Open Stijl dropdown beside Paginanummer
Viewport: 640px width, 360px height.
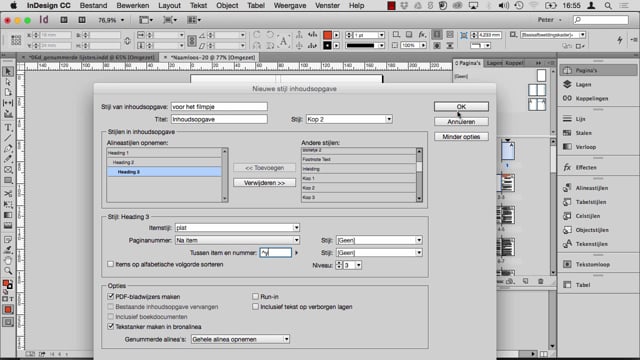pyautogui.click(x=379, y=240)
